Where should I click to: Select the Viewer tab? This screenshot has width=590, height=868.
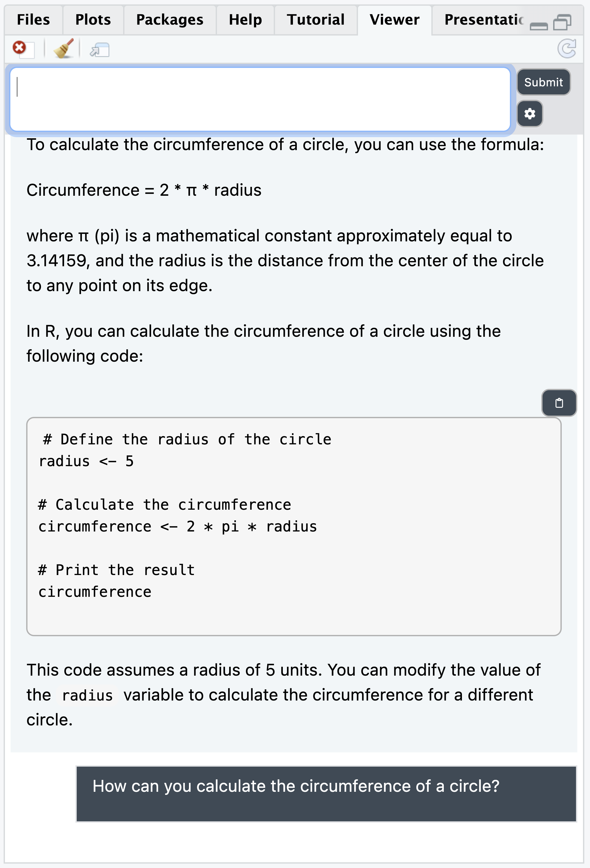click(x=394, y=20)
